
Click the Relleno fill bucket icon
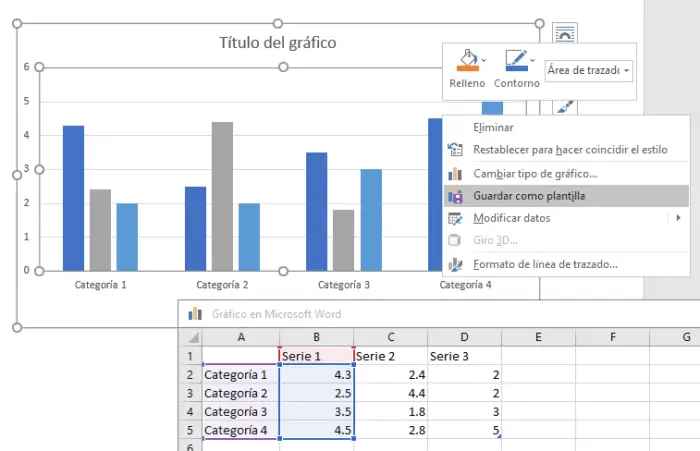coord(467,60)
